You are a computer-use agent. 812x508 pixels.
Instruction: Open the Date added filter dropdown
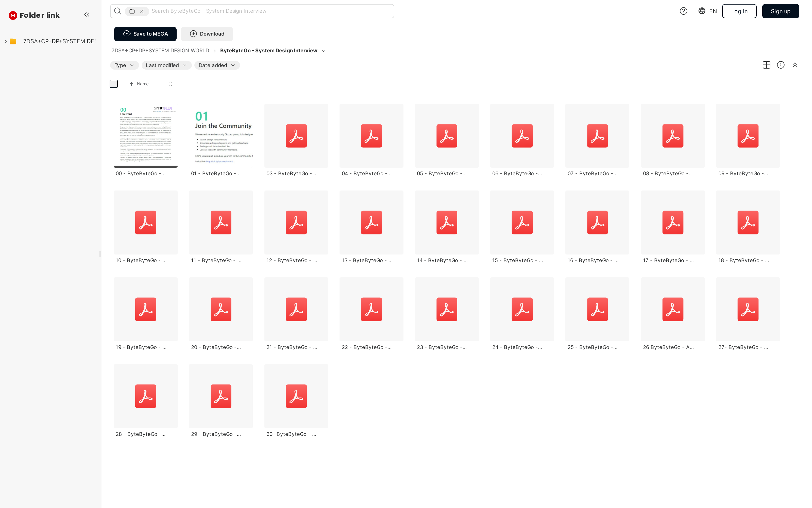click(x=217, y=65)
